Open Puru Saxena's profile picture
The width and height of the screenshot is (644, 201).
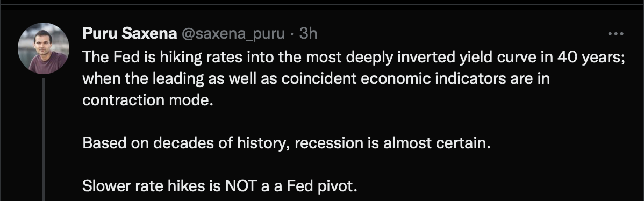(x=44, y=48)
